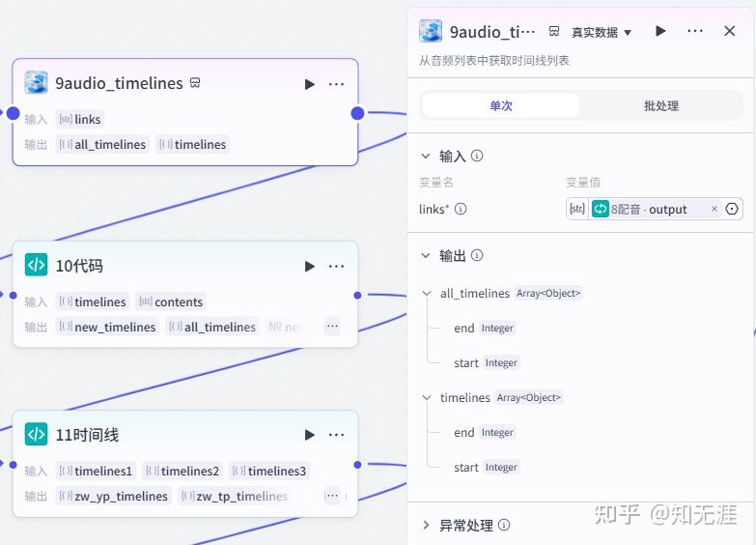This screenshot has height=545, width=756.
Task: Click the panel title 9audio_ti…
Action: 492,32
